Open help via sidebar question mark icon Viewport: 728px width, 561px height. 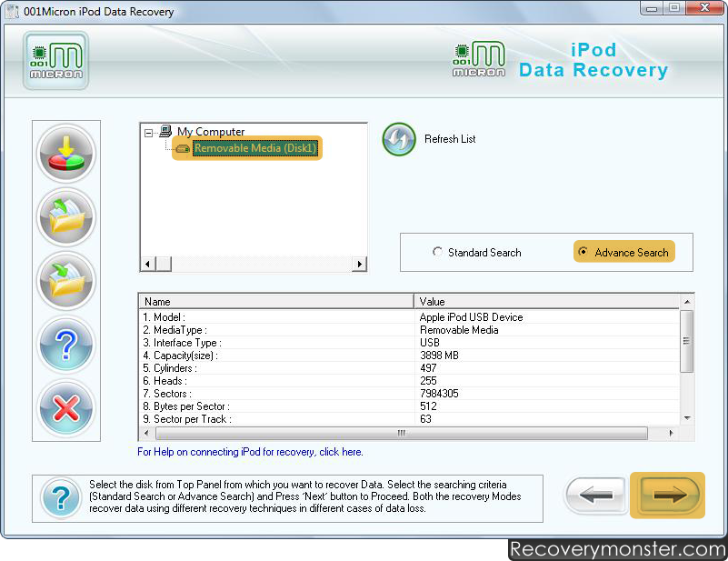(66, 345)
